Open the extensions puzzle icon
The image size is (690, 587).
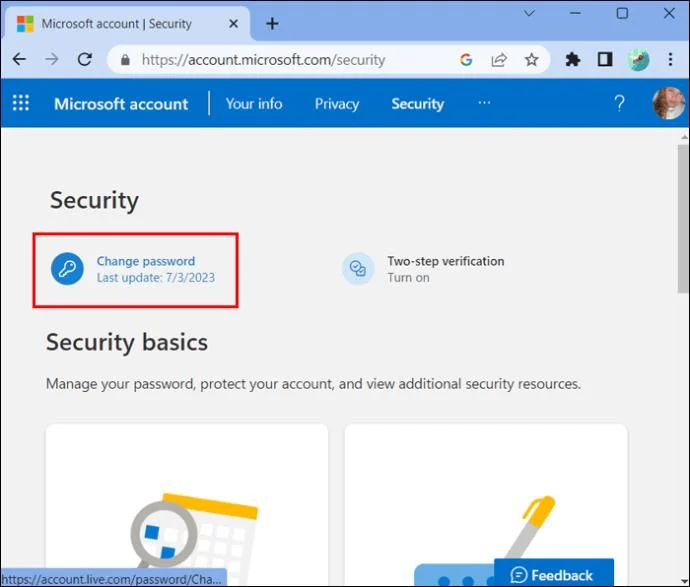click(x=573, y=59)
